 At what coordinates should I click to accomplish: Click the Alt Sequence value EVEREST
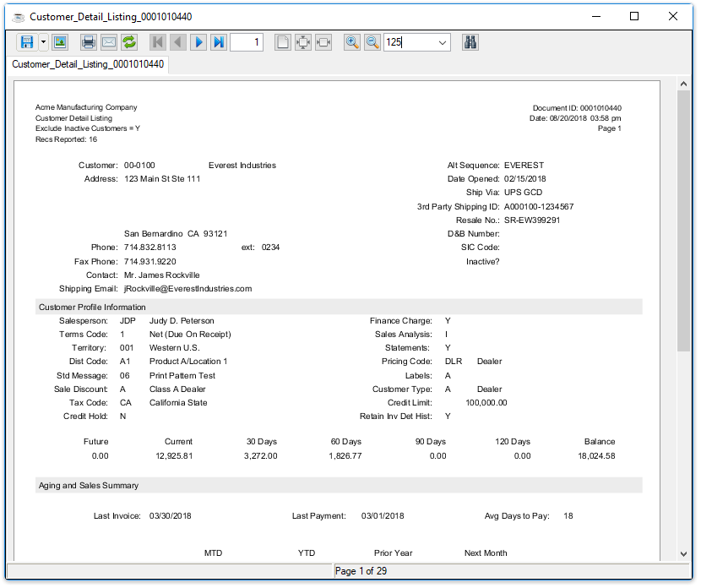(524, 166)
